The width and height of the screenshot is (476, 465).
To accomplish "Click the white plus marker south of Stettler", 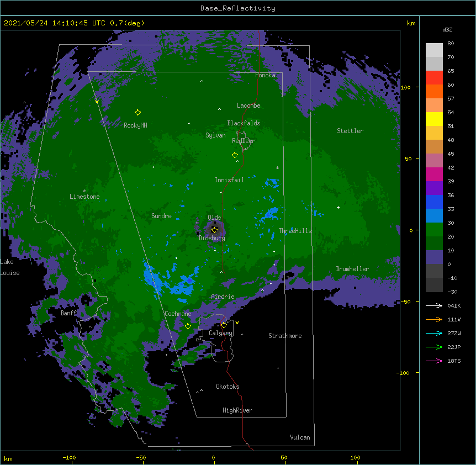I will 338,207.
